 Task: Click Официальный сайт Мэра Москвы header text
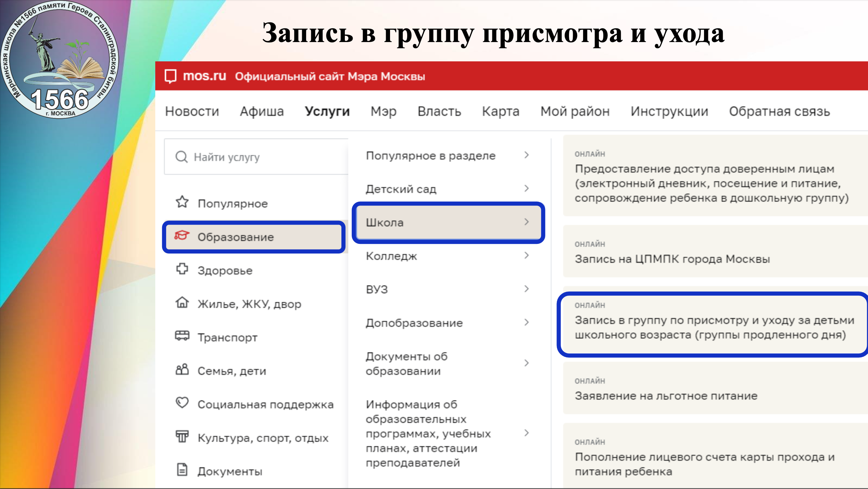(x=330, y=76)
